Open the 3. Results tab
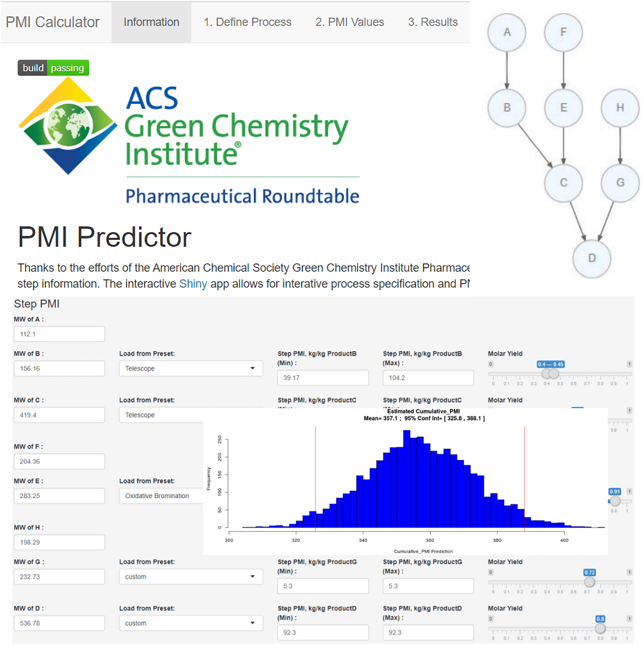The image size is (644, 645). pos(432,22)
